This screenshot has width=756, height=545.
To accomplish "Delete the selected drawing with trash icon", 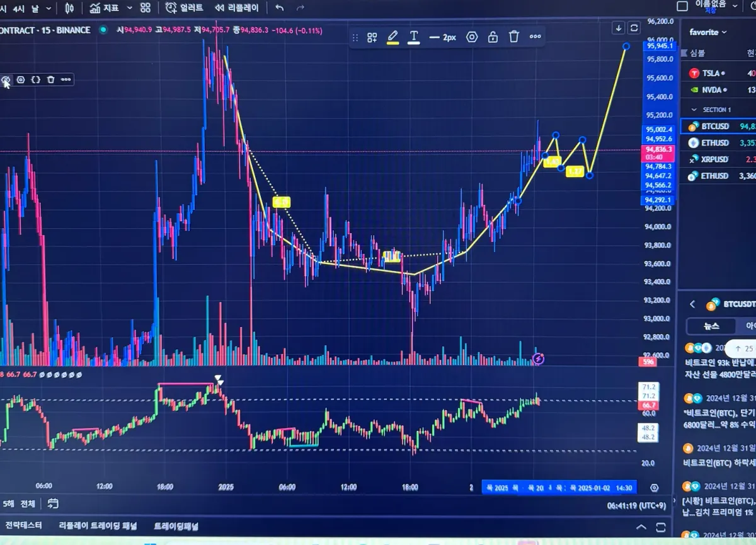I will click(514, 37).
